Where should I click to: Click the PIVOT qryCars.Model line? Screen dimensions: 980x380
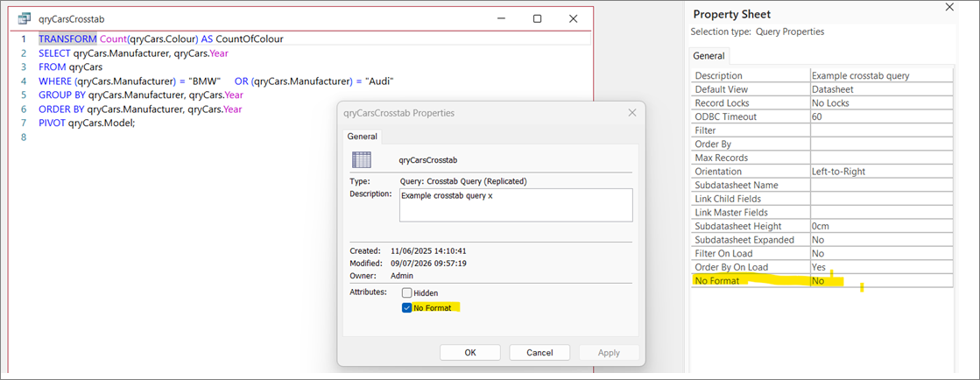pos(87,123)
